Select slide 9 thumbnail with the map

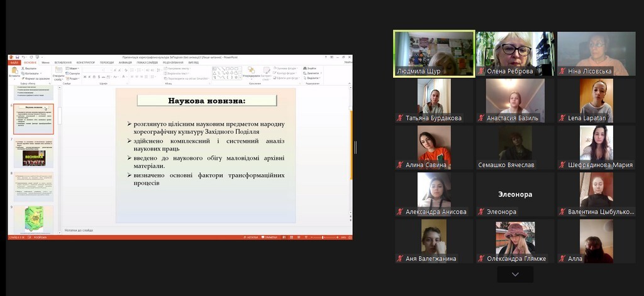pos(33,219)
